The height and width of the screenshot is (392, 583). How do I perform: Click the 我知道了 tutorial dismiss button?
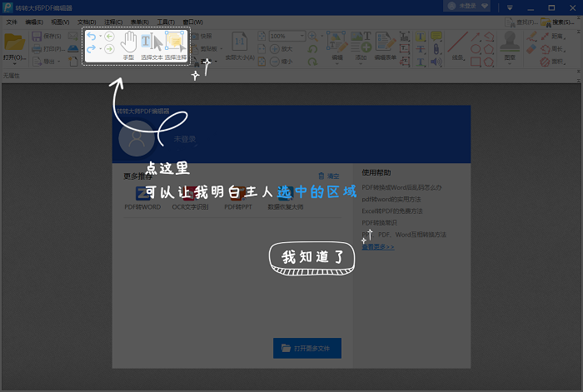(x=312, y=258)
